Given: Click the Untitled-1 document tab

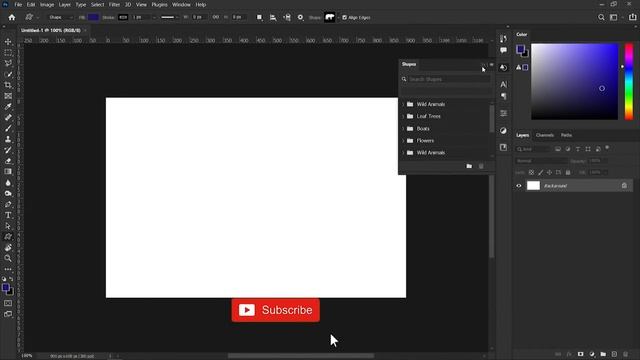Looking at the screenshot, I should 51,30.
